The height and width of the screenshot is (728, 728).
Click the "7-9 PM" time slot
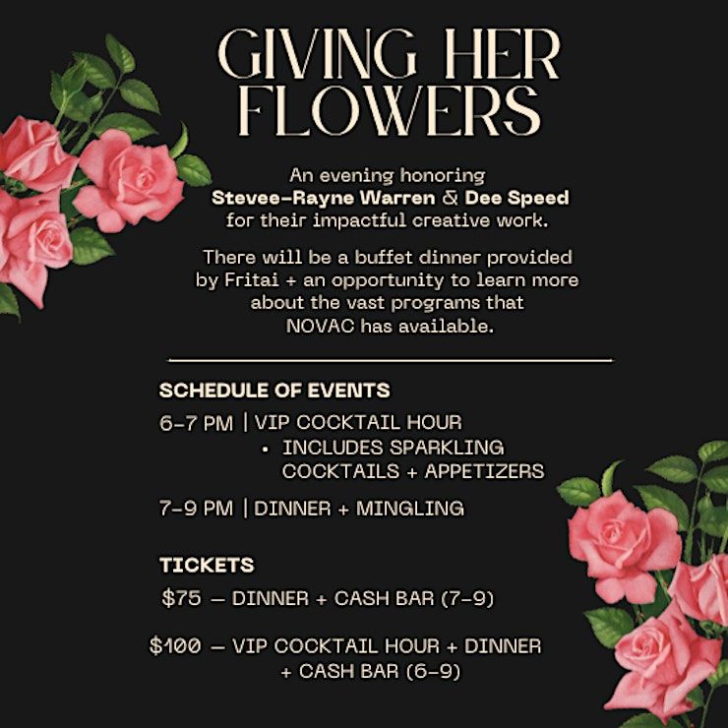click(197, 509)
